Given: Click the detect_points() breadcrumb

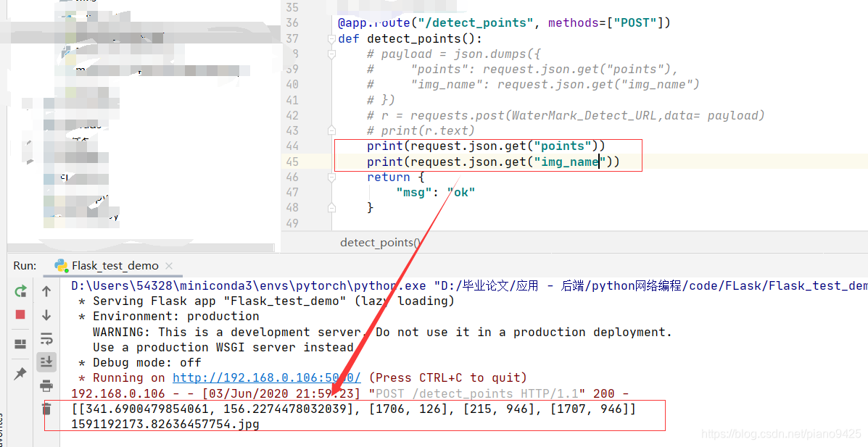Looking at the screenshot, I should coord(381,242).
